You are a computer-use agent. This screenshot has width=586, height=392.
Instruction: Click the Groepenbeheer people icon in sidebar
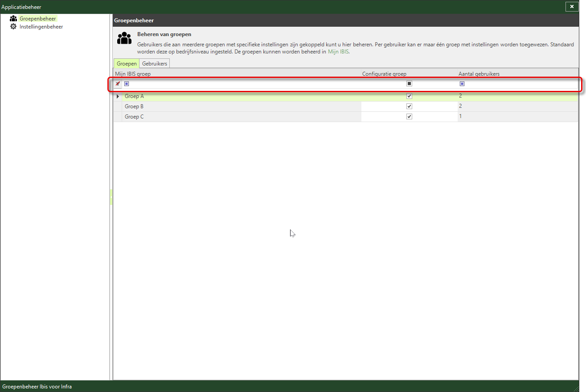tap(13, 19)
